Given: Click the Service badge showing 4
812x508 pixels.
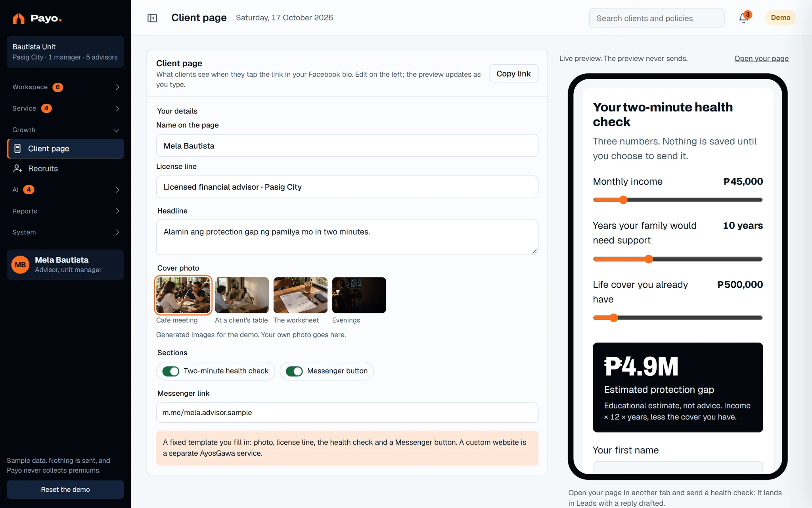Looking at the screenshot, I should click(46, 108).
